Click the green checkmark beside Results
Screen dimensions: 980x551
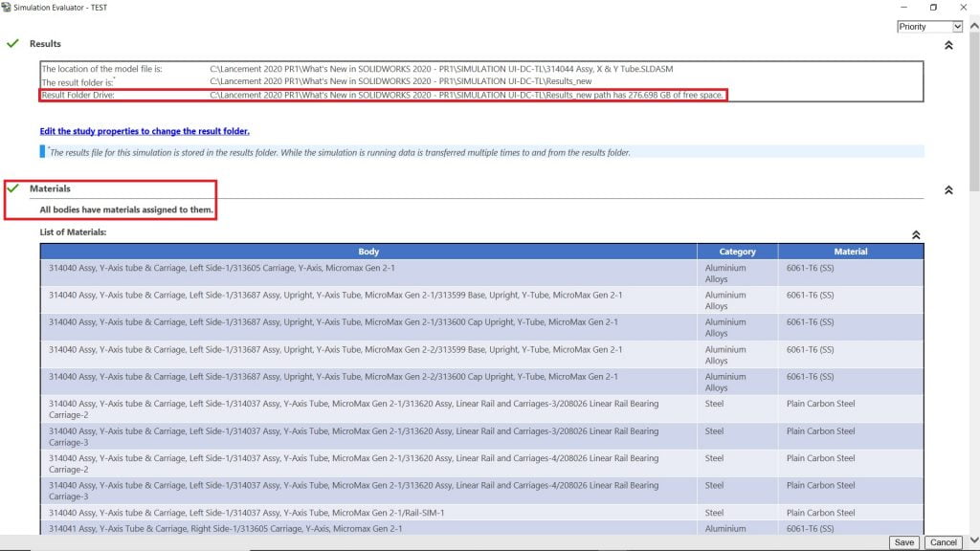tap(12, 43)
